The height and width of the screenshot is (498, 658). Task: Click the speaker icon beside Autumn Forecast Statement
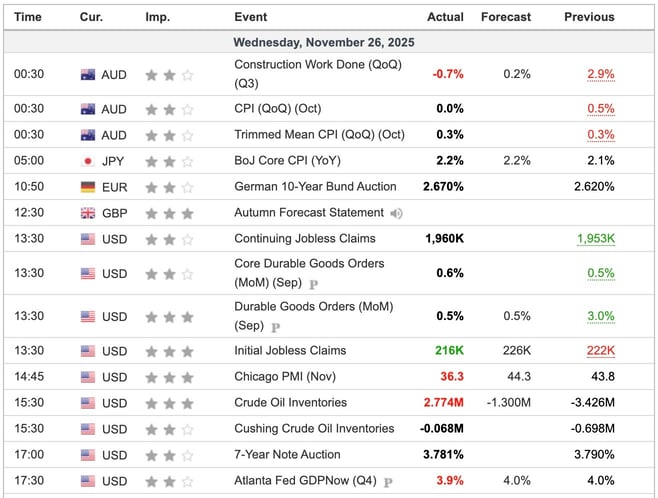397,213
